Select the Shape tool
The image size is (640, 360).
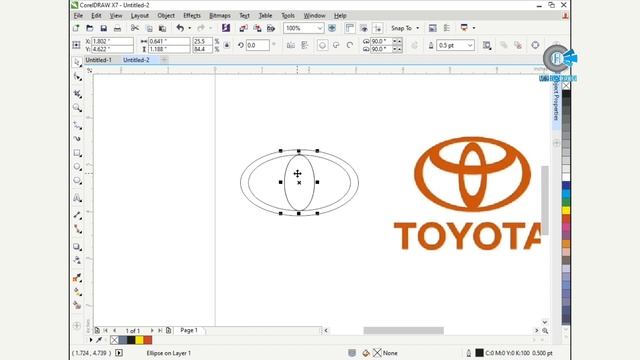click(77, 77)
